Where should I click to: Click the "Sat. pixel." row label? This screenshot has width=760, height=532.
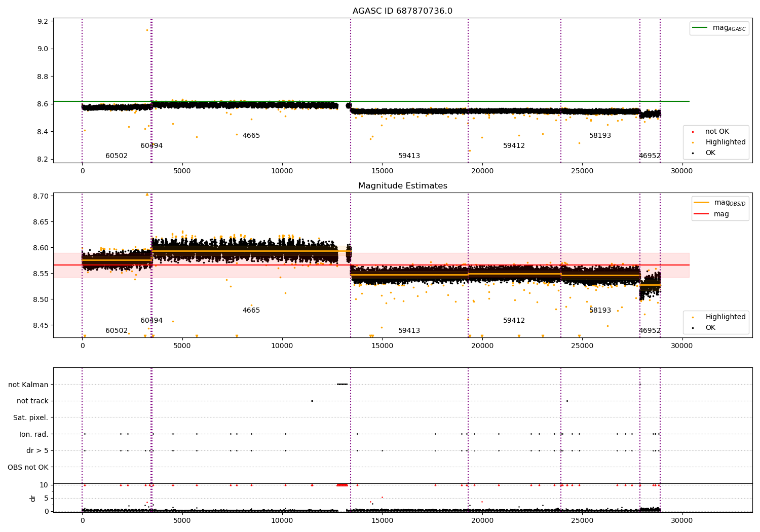[31, 417]
